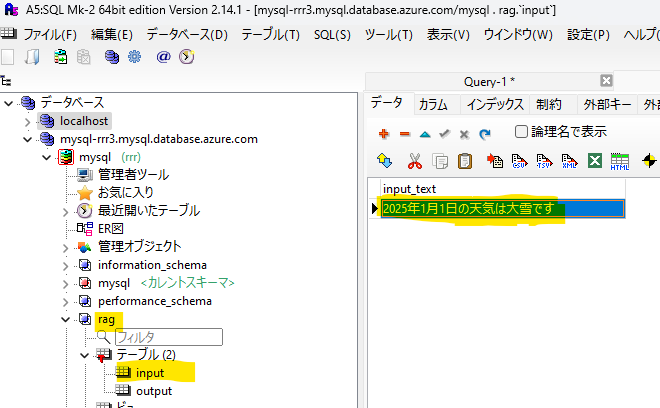Collapse the rag schema node
The height and width of the screenshot is (408, 660).
coord(65,320)
